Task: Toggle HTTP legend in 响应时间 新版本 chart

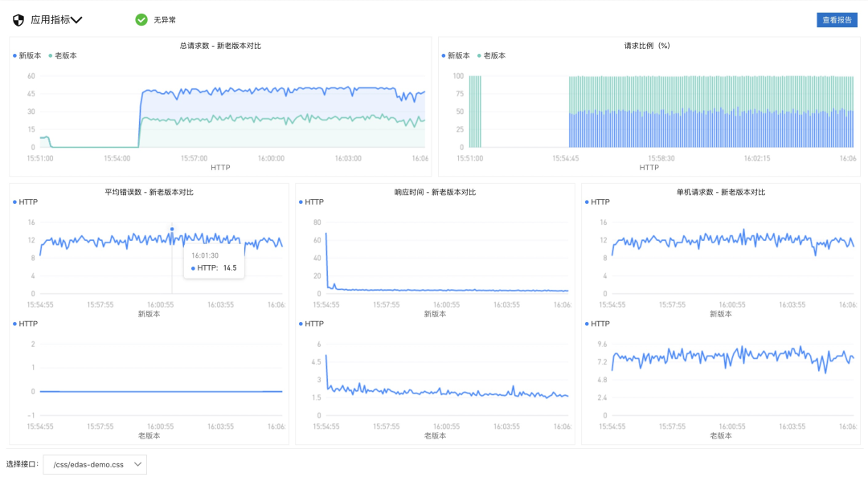Action: click(312, 202)
